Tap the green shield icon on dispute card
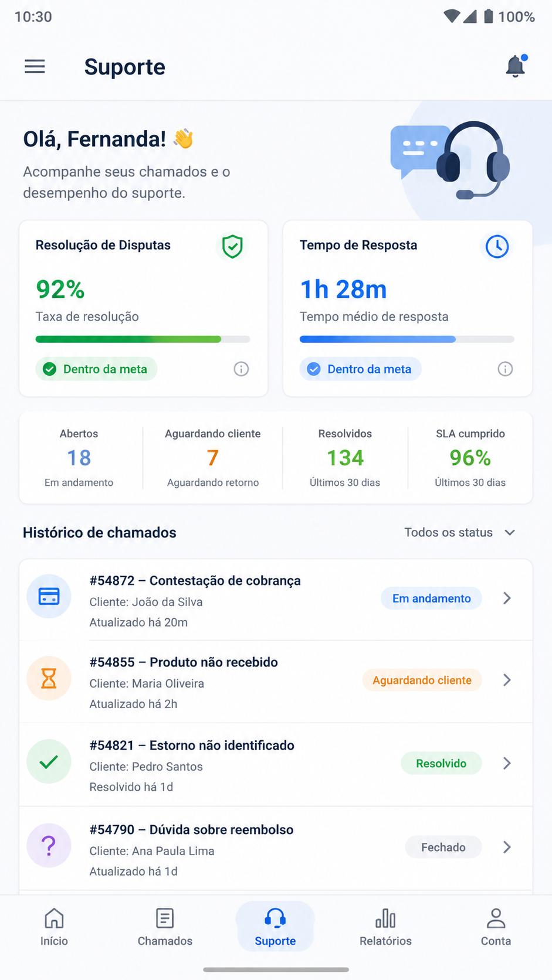This screenshot has height=980, width=552. tap(232, 246)
